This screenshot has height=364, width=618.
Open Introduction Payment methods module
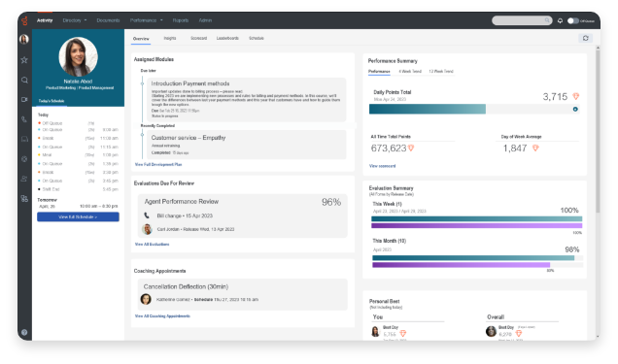point(247,100)
